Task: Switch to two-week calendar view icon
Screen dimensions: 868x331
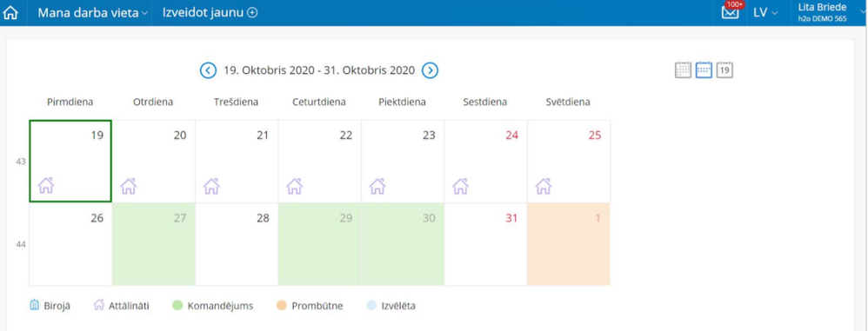Action: pyautogui.click(x=704, y=70)
